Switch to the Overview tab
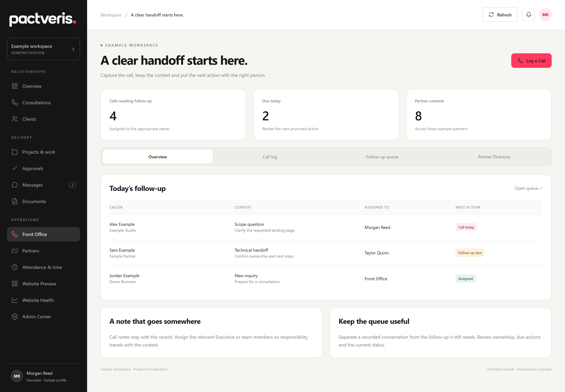Image resolution: width=565 pixels, height=392 pixels. click(158, 157)
